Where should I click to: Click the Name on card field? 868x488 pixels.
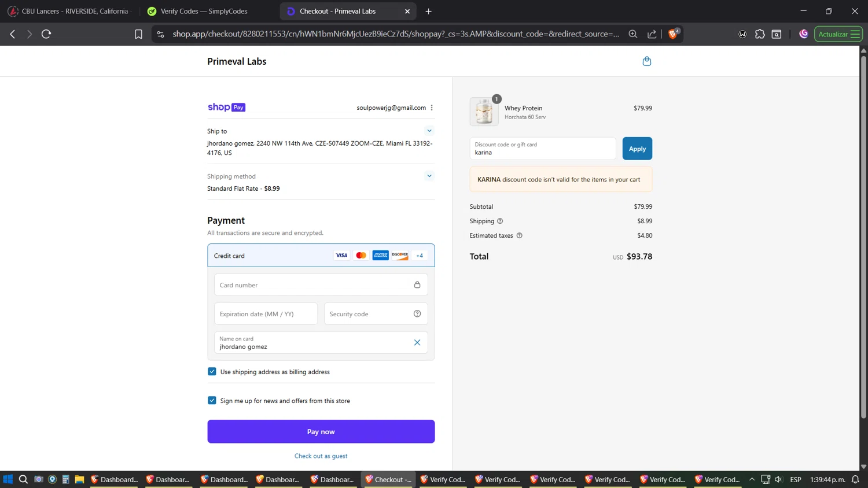(x=321, y=342)
